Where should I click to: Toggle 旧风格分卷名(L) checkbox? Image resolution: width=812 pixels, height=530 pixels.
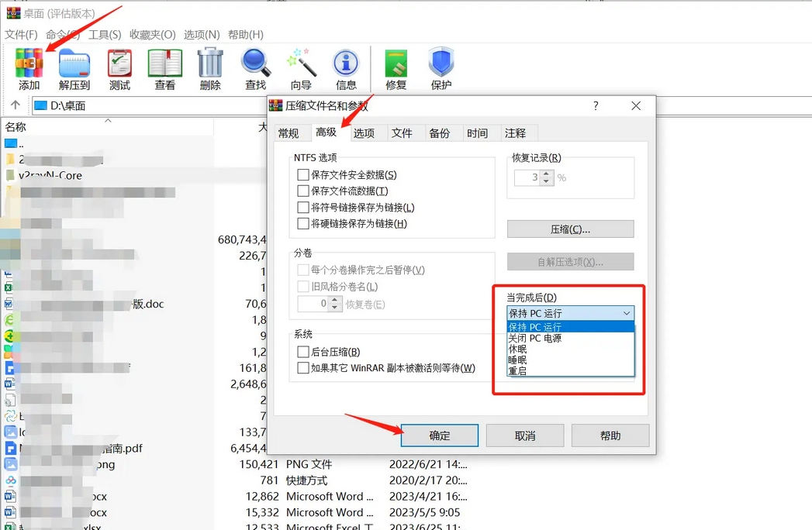click(x=303, y=286)
